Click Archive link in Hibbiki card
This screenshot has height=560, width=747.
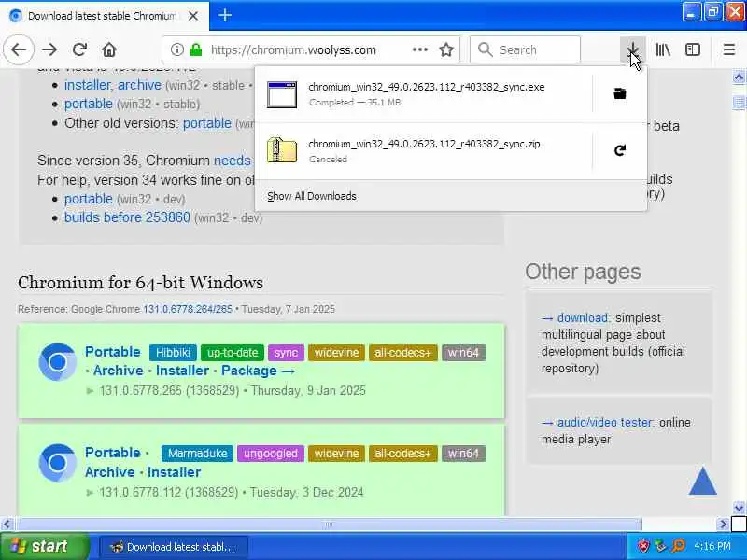(119, 371)
